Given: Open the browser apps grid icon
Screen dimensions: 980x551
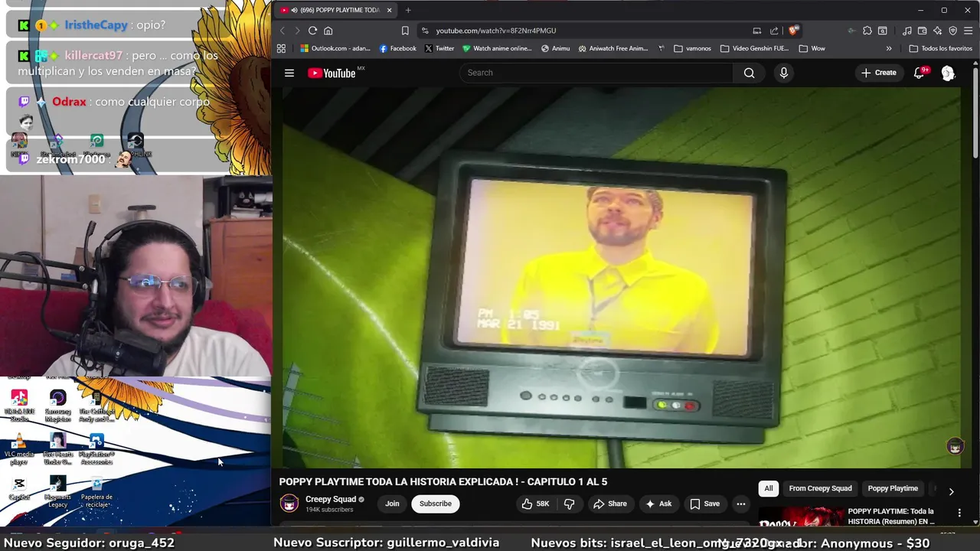Looking at the screenshot, I should [x=281, y=48].
